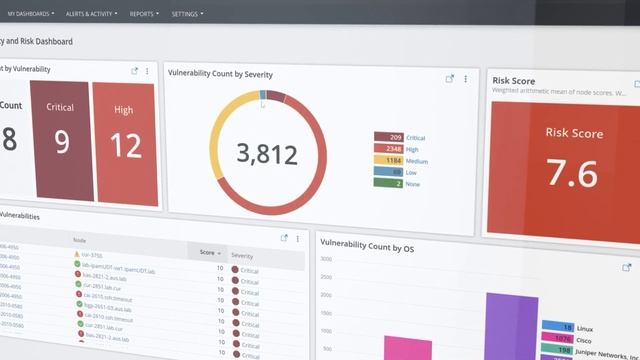This screenshot has width=640, height=360.
Task: Click export icon above the Vulnerabilities table
Action: click(x=284, y=238)
